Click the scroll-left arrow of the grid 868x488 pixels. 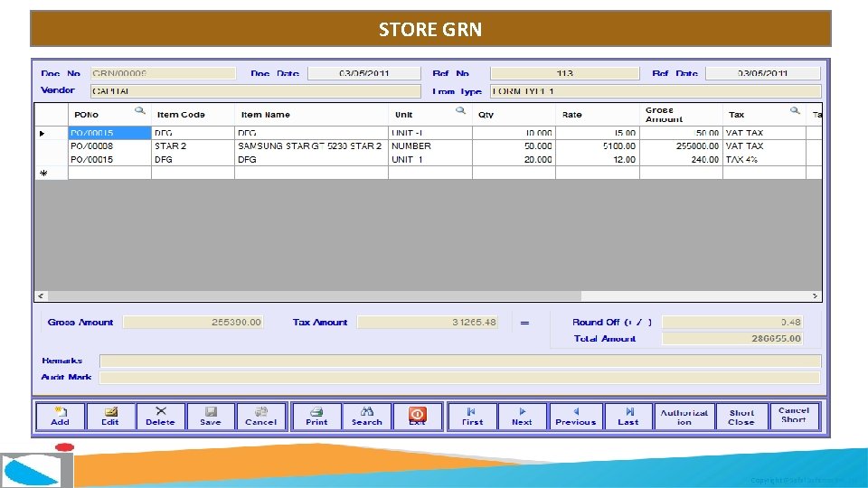[x=41, y=296]
